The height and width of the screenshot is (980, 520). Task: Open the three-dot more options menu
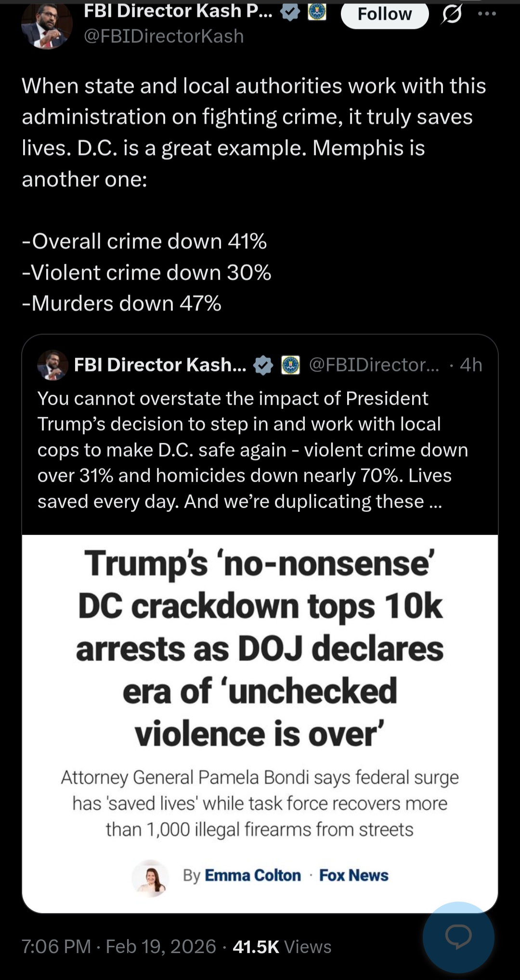point(487,14)
